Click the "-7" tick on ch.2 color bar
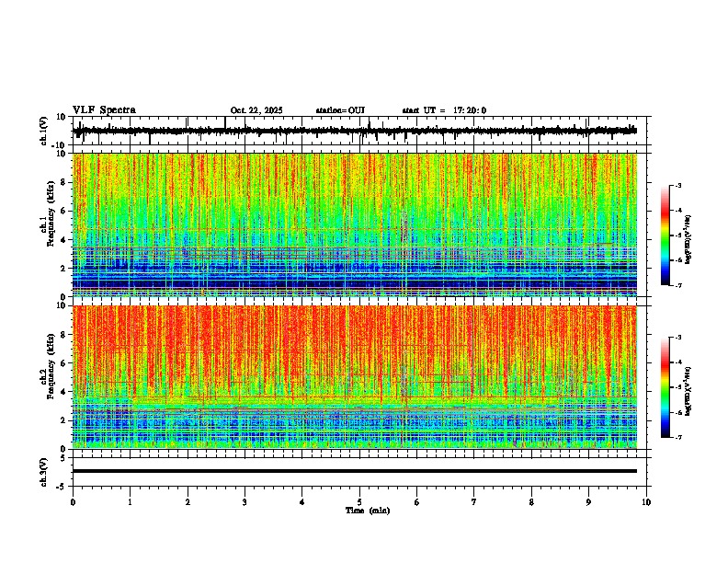This screenshot has height=563, width=728. [677, 437]
